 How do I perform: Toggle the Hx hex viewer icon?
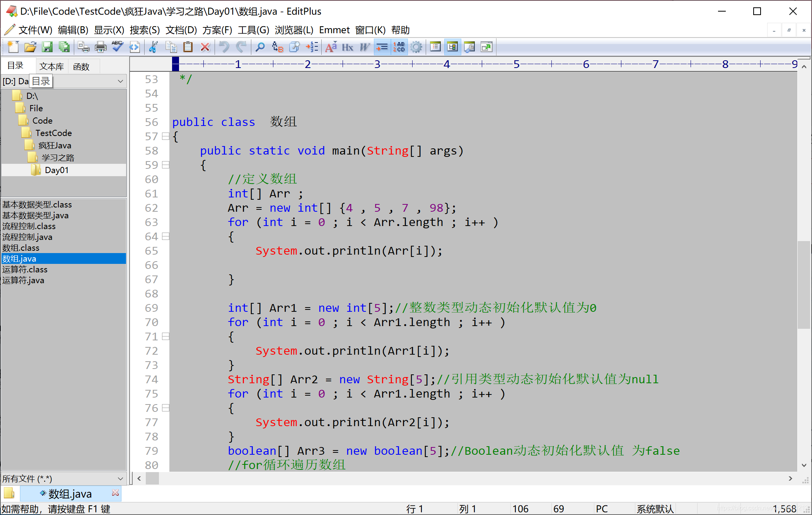[348, 47]
